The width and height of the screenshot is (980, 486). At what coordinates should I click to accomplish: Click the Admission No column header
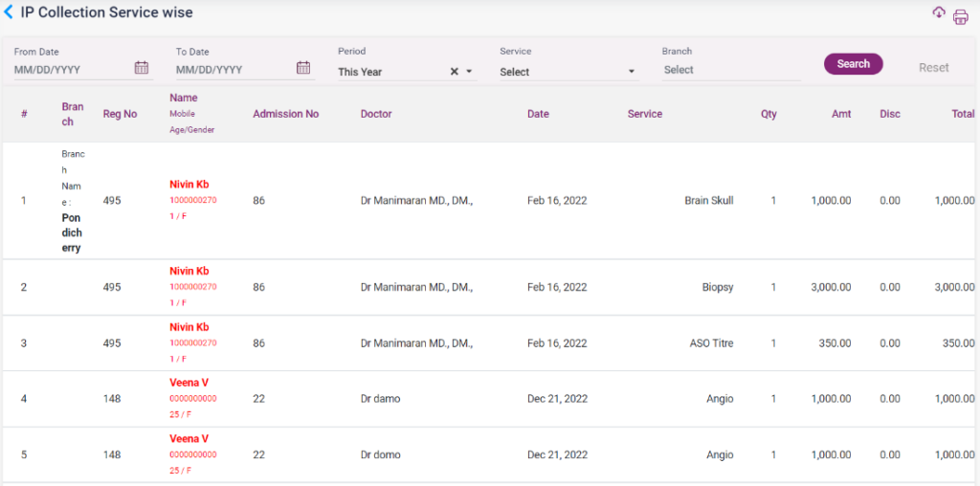point(285,114)
